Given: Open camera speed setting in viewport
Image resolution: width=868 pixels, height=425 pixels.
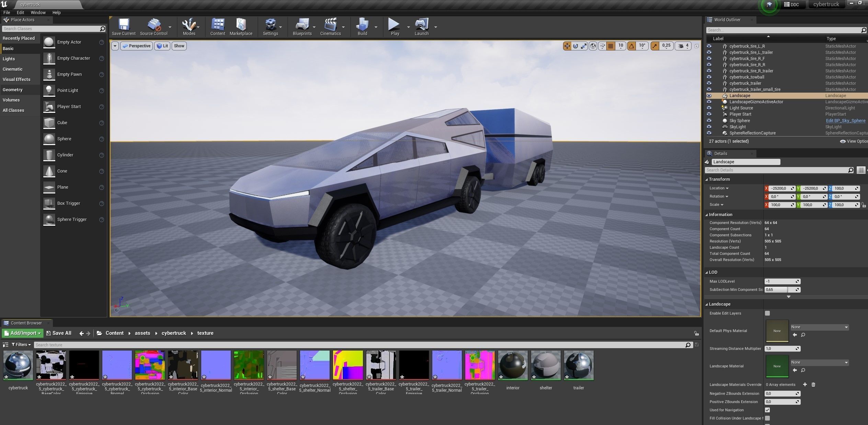Looking at the screenshot, I should tap(683, 46).
